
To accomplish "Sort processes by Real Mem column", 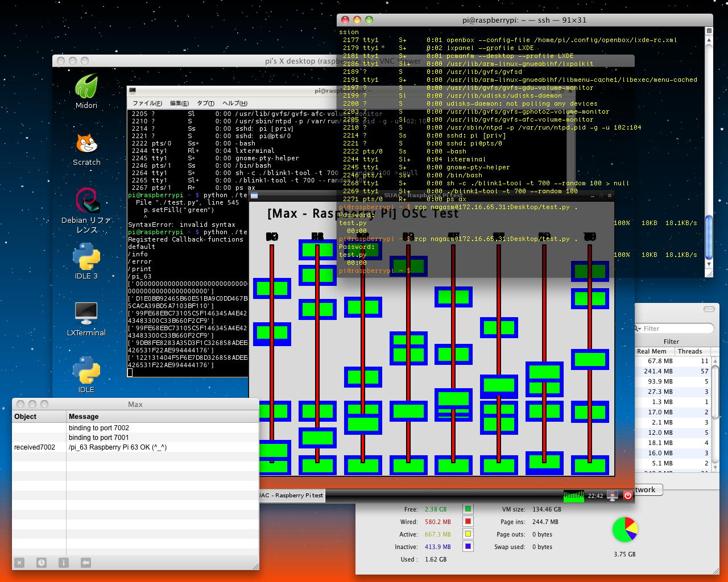I will click(x=652, y=351).
